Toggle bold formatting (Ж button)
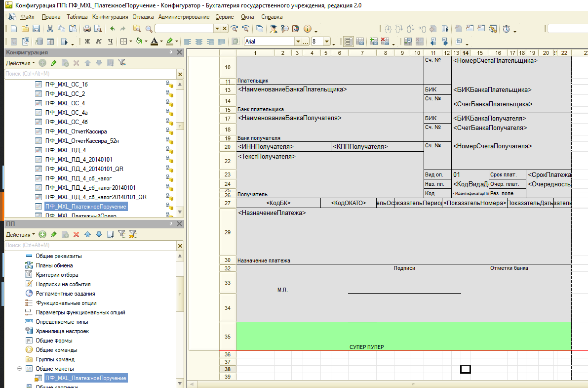Image resolution: width=588 pixels, height=388 pixels. click(x=87, y=42)
